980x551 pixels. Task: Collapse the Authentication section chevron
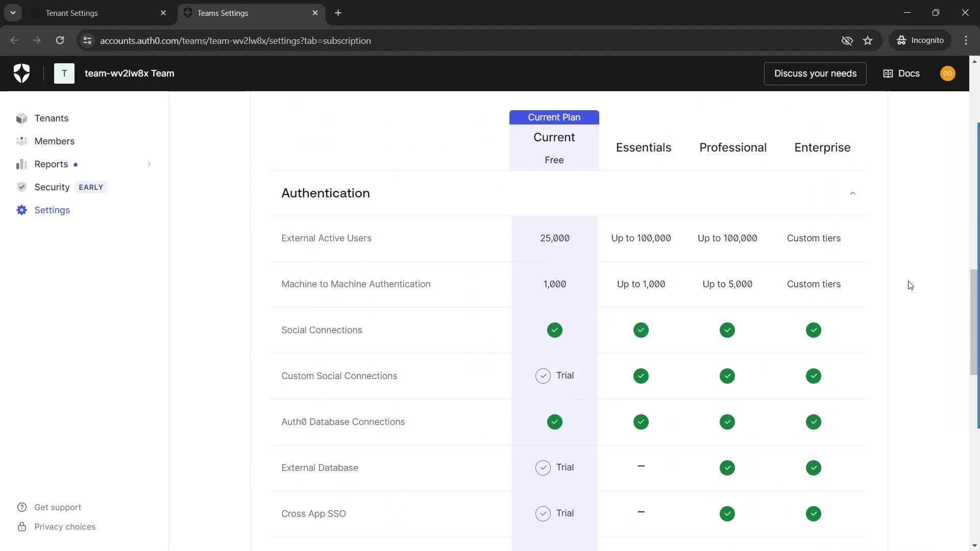[x=852, y=193]
